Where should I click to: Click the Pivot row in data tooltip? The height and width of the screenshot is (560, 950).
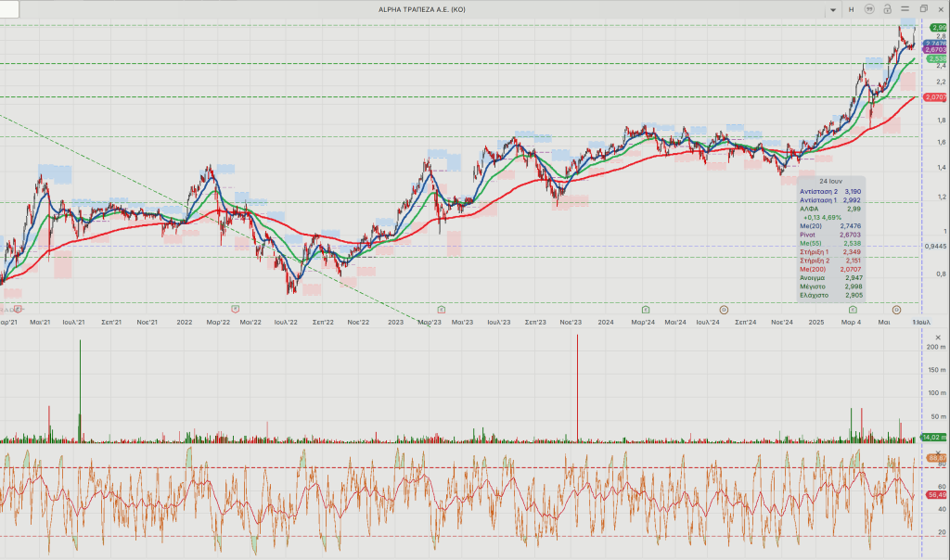[x=825, y=235]
